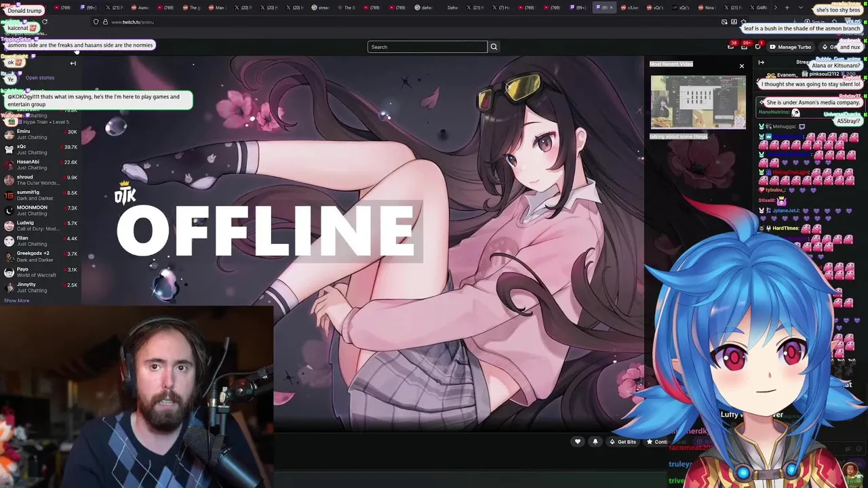This screenshot has height=488, width=868.
Task: Open the 'talking about some things' video title
Action: pyautogui.click(x=679, y=136)
